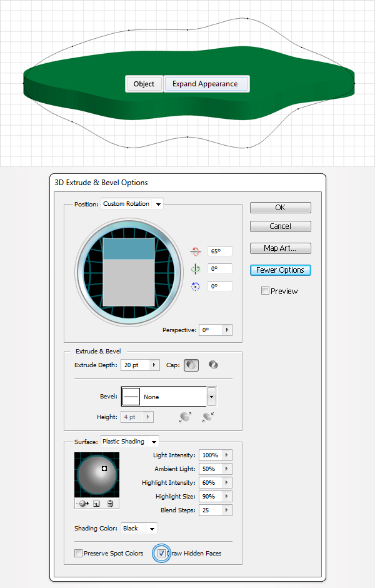Click Z axis rotation angle field
375x588 pixels.
(x=220, y=286)
